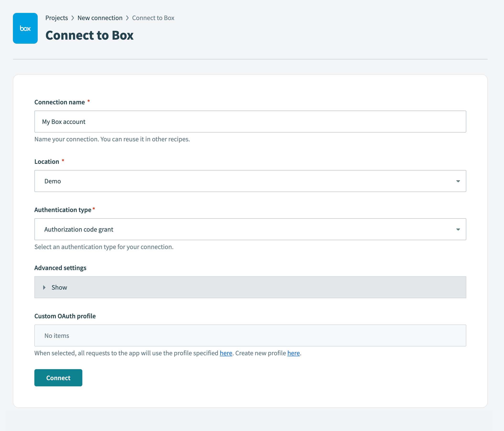Viewport: 504px width, 431px height.
Task: Select the My Box account text value
Action: pyautogui.click(x=63, y=122)
